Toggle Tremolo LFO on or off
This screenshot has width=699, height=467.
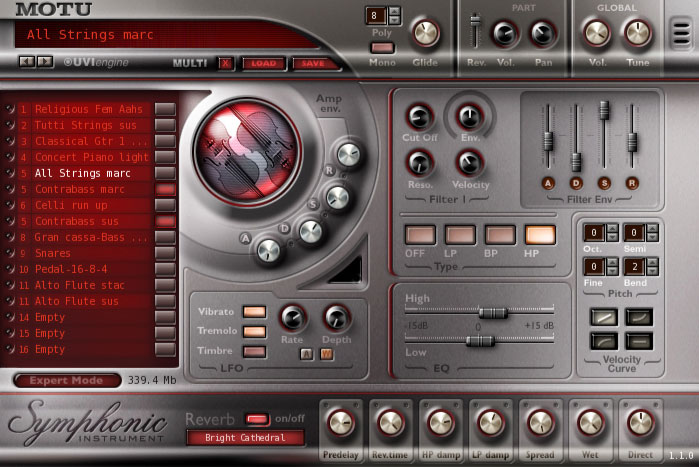pyautogui.click(x=255, y=332)
